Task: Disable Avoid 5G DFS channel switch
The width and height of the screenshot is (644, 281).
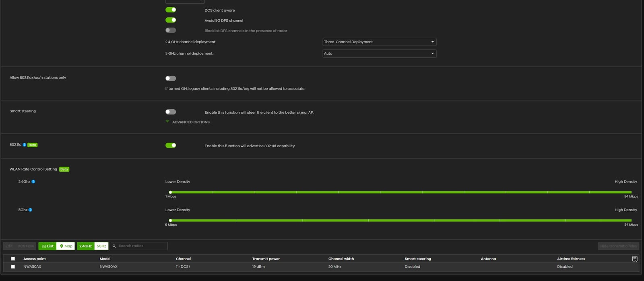Action: coord(171,20)
